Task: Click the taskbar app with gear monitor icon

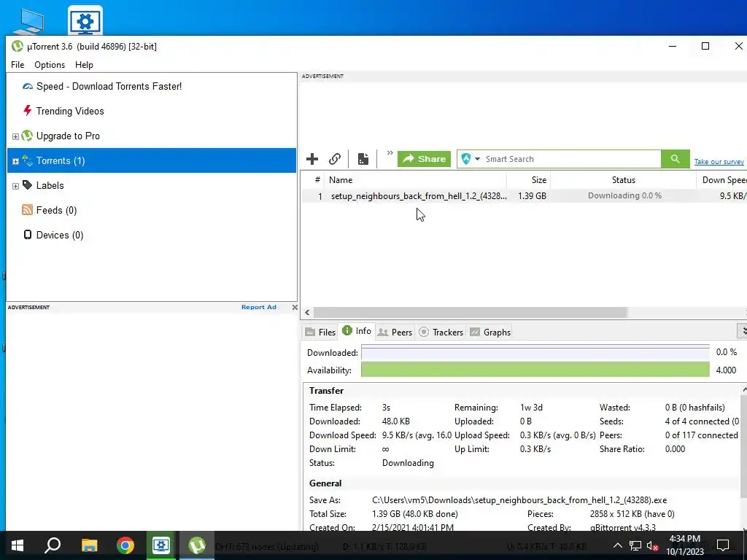Action: 161,545
